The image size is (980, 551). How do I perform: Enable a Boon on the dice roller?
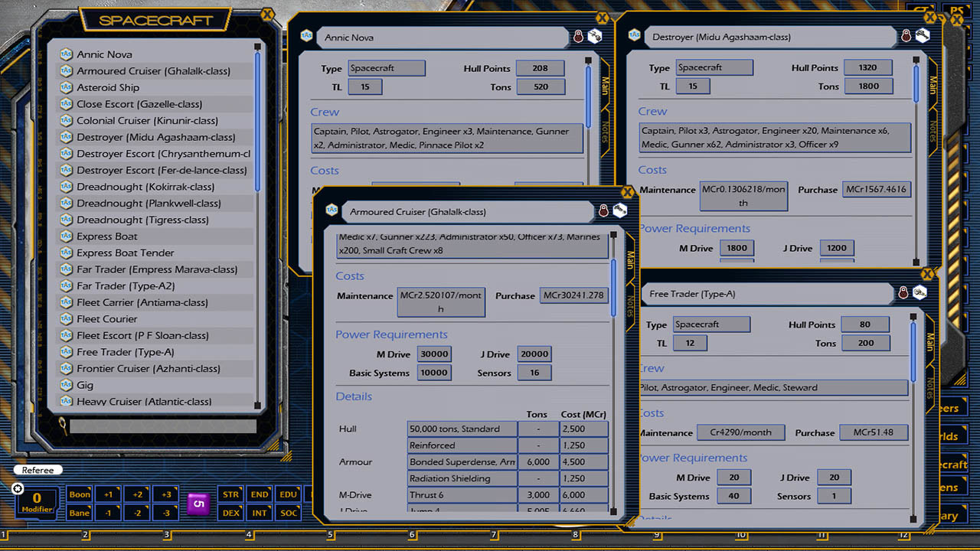click(80, 494)
